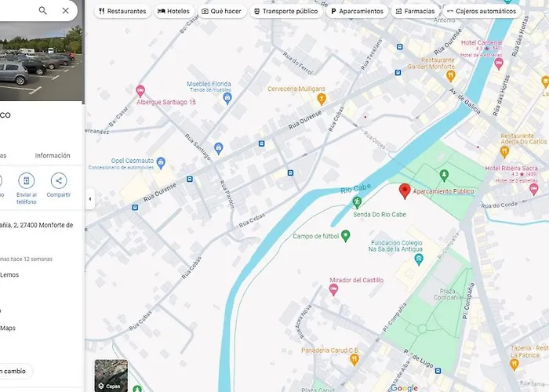The height and width of the screenshot is (392, 549).
Task: Select the Restaurantes filter chip
Action: click(x=122, y=12)
